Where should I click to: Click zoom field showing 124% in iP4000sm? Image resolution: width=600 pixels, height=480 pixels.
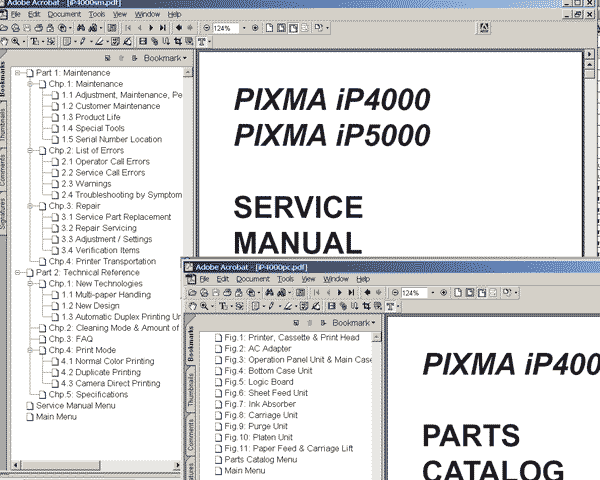[x=225, y=28]
